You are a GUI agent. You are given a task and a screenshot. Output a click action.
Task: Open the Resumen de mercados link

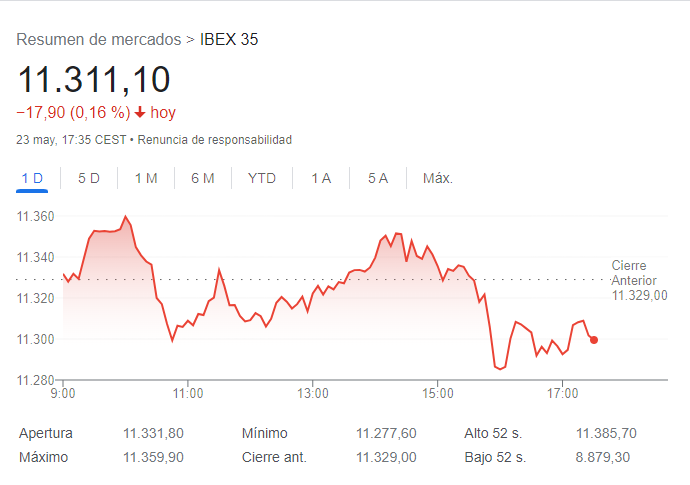pos(99,40)
